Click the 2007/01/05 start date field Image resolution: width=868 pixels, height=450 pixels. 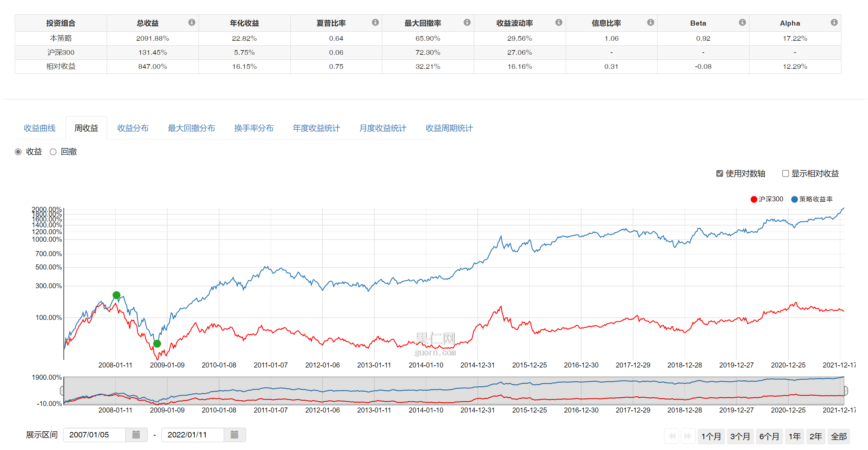(x=94, y=435)
